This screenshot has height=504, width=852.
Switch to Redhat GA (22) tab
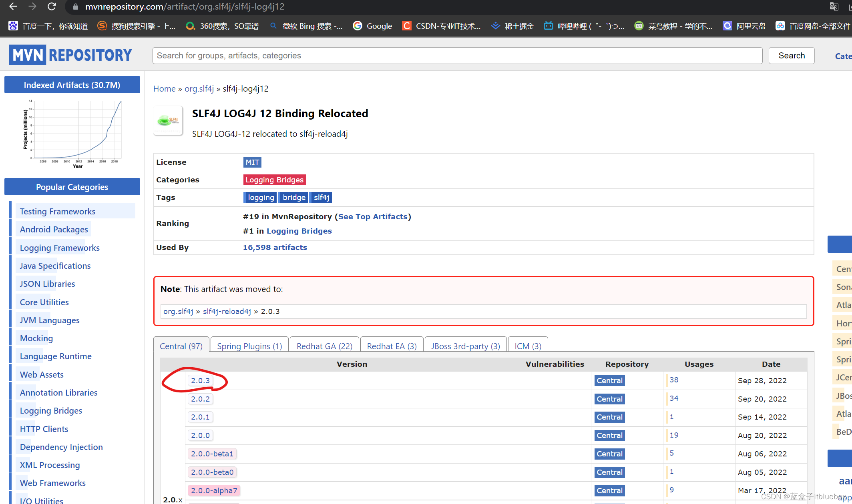click(x=325, y=346)
